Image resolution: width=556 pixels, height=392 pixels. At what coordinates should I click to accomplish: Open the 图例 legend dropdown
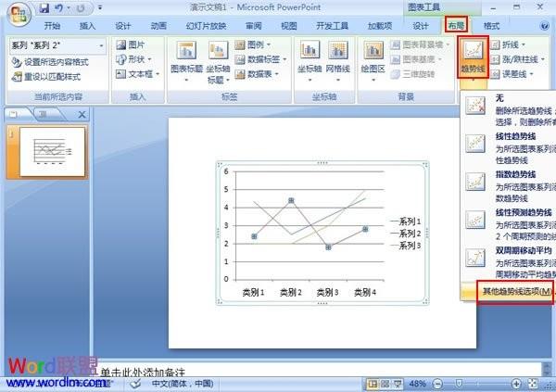(x=252, y=44)
